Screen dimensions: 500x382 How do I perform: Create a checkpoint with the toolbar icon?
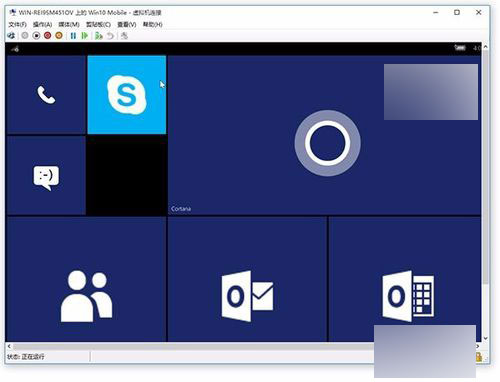point(98,35)
